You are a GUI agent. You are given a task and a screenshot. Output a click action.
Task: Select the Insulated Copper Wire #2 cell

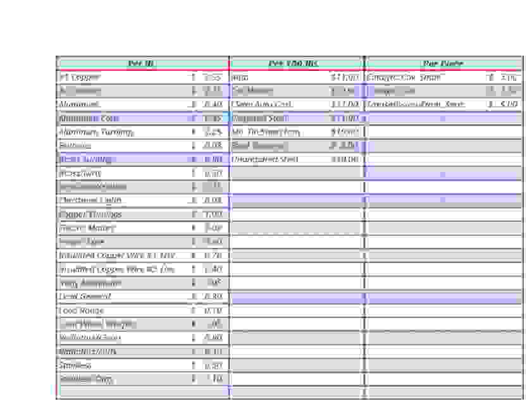[x=117, y=269]
